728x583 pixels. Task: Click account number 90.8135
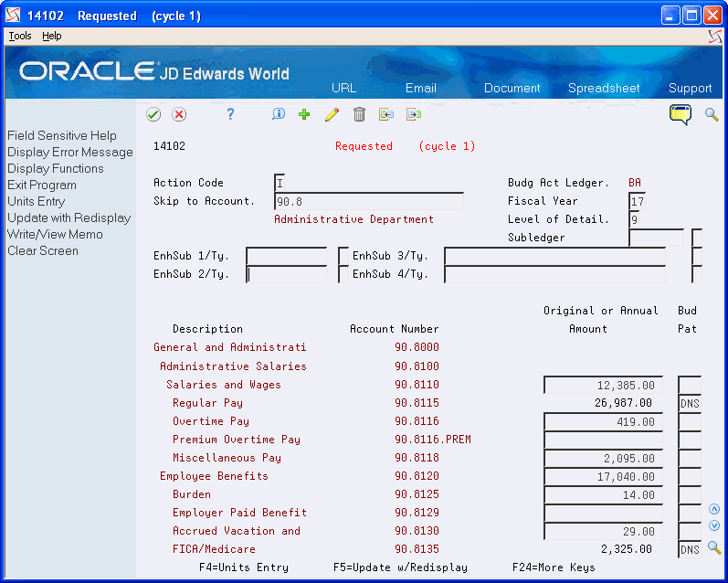417,549
